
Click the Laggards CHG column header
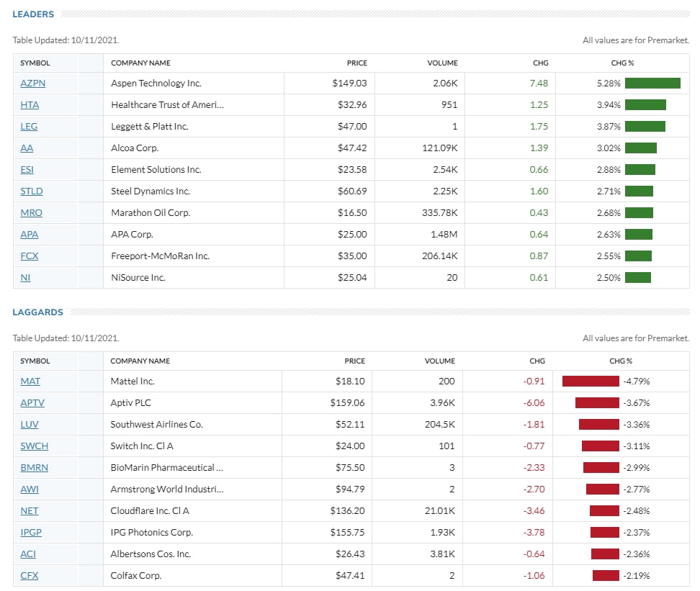[537, 361]
